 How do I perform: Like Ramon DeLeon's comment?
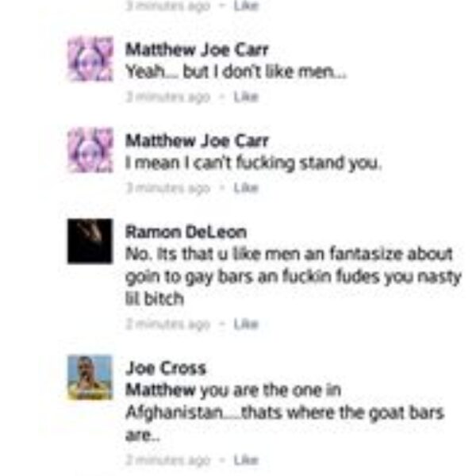[x=246, y=324]
